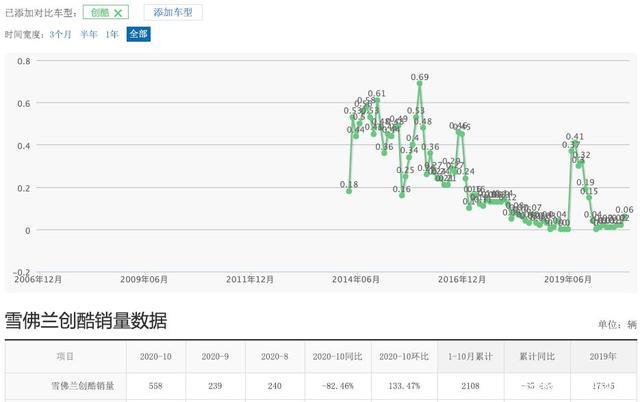Viewport: 640px width, 402px height.
Task: Click the 0.24 data point label
Action: (x=466, y=171)
